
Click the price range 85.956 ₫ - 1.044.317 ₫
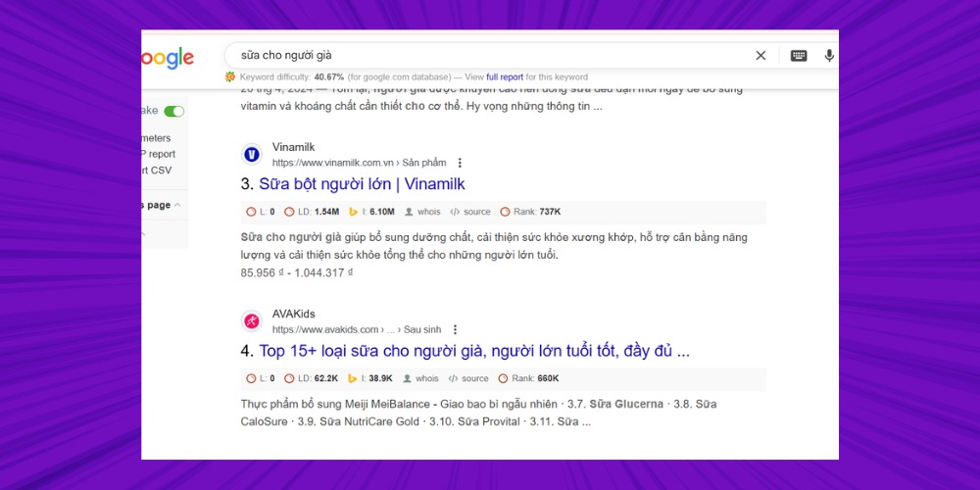(297, 272)
